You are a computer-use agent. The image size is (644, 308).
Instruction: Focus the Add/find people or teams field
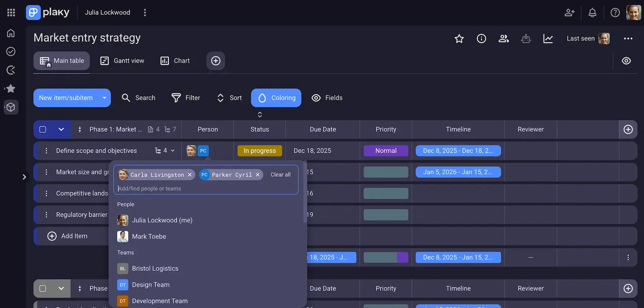point(206,189)
